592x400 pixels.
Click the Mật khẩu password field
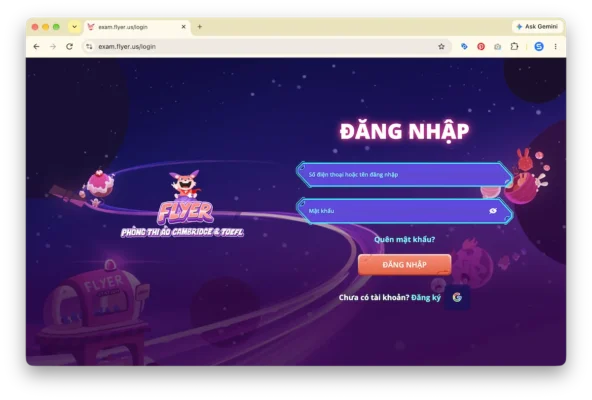pos(404,211)
